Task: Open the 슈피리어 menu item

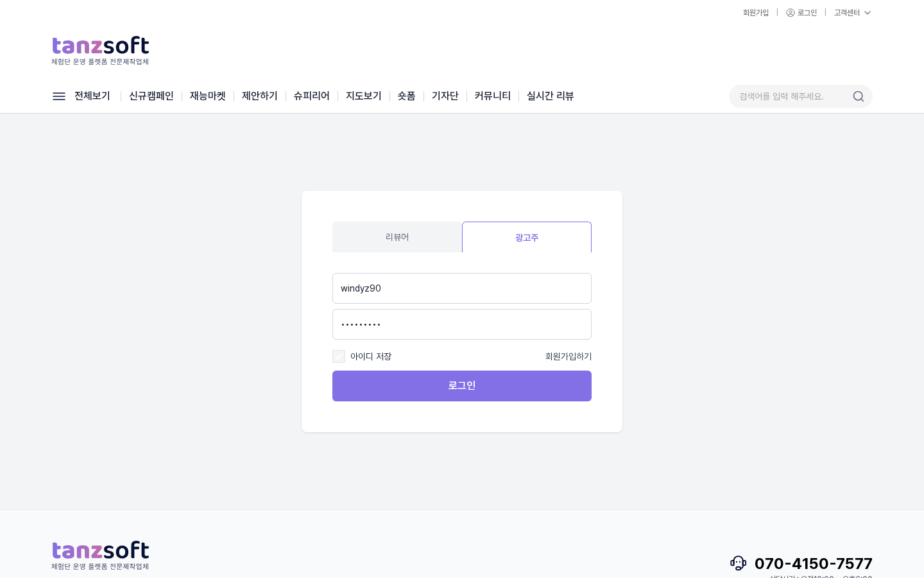Action: pyautogui.click(x=312, y=96)
